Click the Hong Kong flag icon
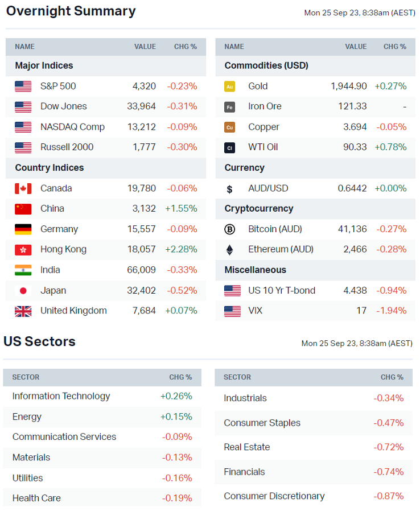Image resolution: width=420 pixels, height=511 pixels. tap(23, 249)
